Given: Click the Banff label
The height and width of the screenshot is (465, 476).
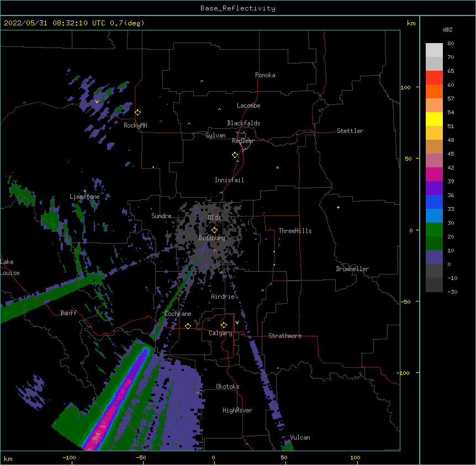Looking at the screenshot, I should tap(68, 313).
